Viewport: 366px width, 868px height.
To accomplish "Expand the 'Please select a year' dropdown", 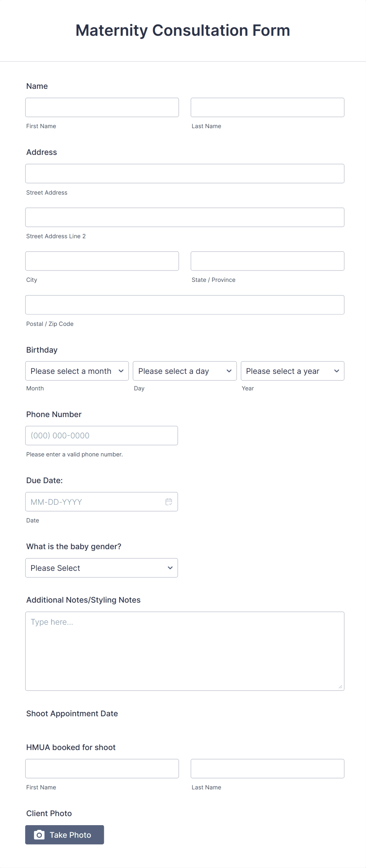I will click(x=292, y=371).
